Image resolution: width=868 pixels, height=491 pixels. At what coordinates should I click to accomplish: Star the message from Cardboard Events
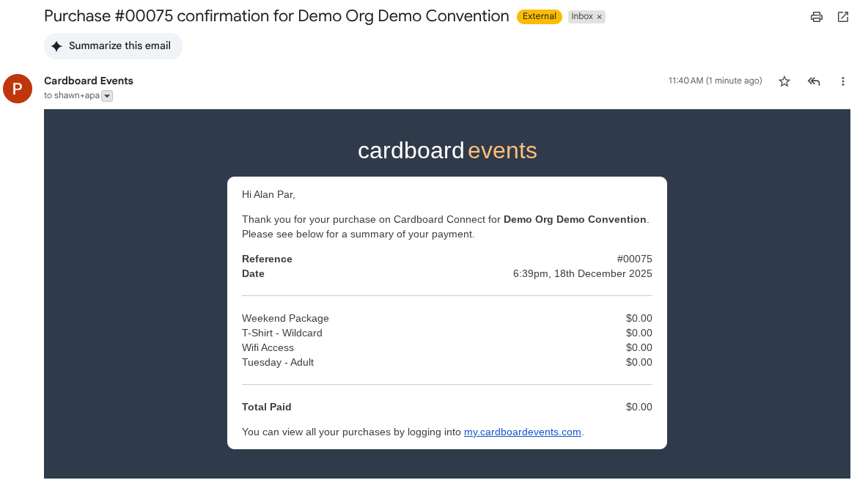coord(784,81)
